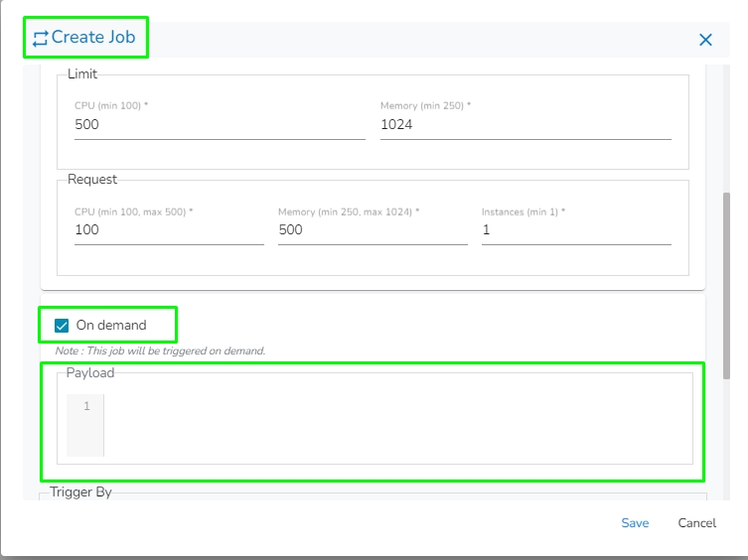Click the Instances field showing 1
This screenshot has height=560, width=748.
click(x=575, y=229)
